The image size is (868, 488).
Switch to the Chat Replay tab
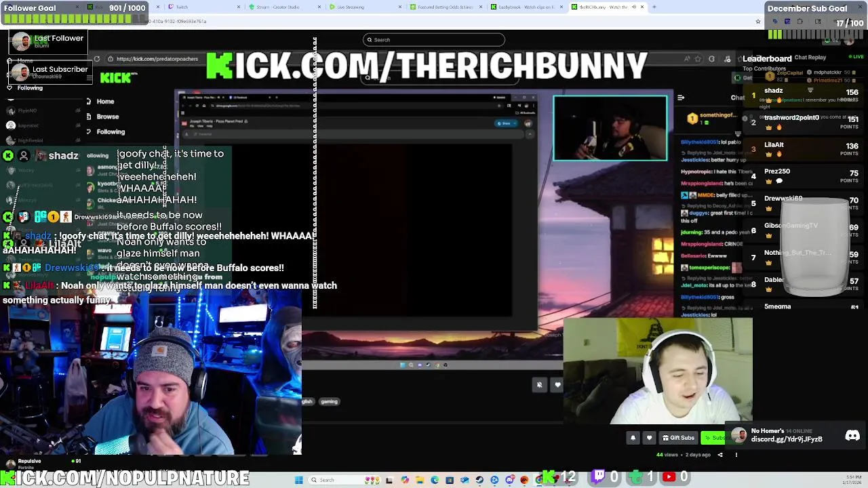point(810,58)
